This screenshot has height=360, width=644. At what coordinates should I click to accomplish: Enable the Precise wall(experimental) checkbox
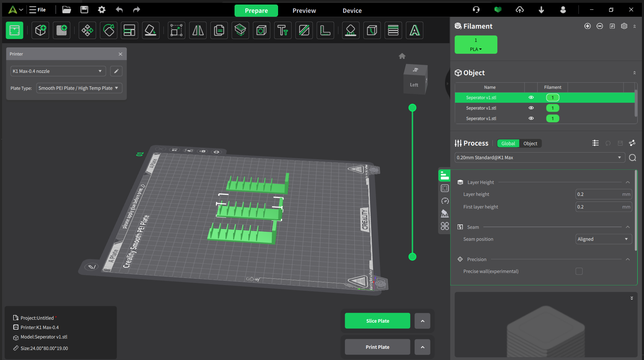tap(579, 271)
